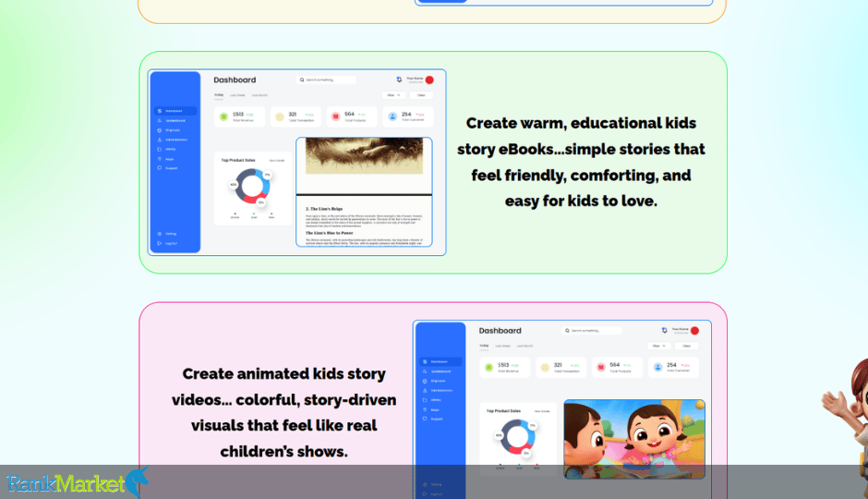Screen dimensions: 868x499
Task: Click Administration person icon in video mockup sidebar
Action: coord(425,391)
